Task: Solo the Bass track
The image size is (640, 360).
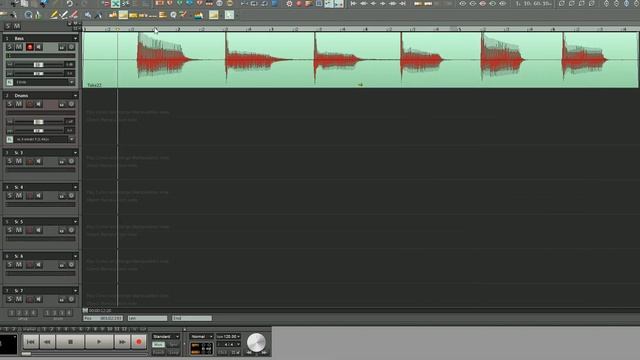Action: (10, 47)
